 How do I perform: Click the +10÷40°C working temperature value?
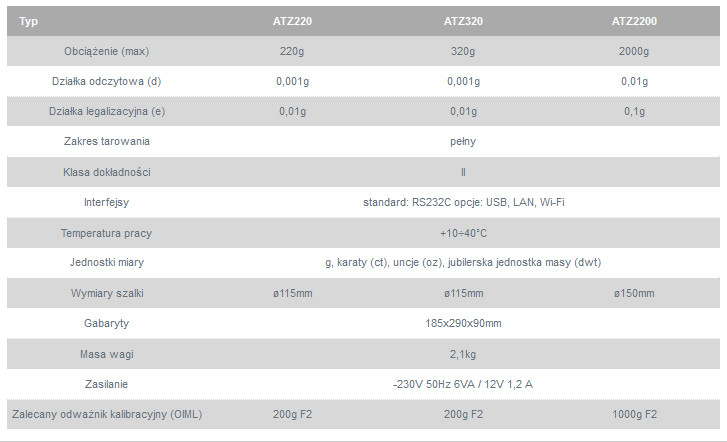coord(463,233)
